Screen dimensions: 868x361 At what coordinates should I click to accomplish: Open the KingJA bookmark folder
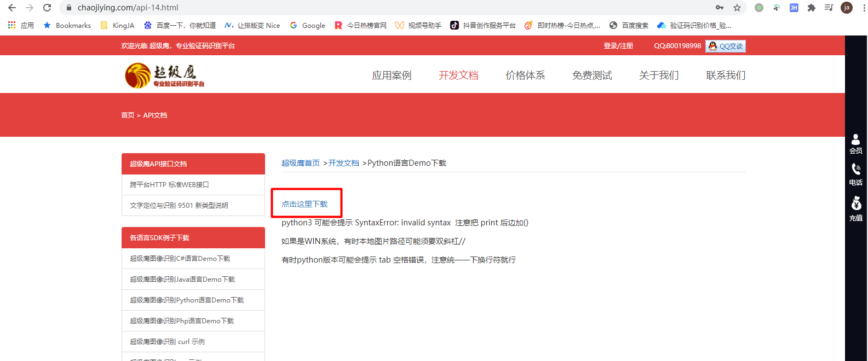tap(117, 25)
